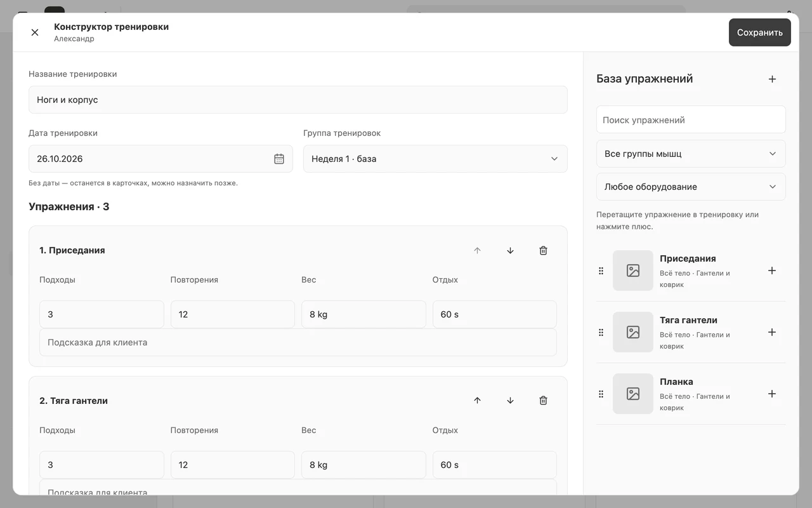Add Тяга гантели from exercise base

(772, 332)
